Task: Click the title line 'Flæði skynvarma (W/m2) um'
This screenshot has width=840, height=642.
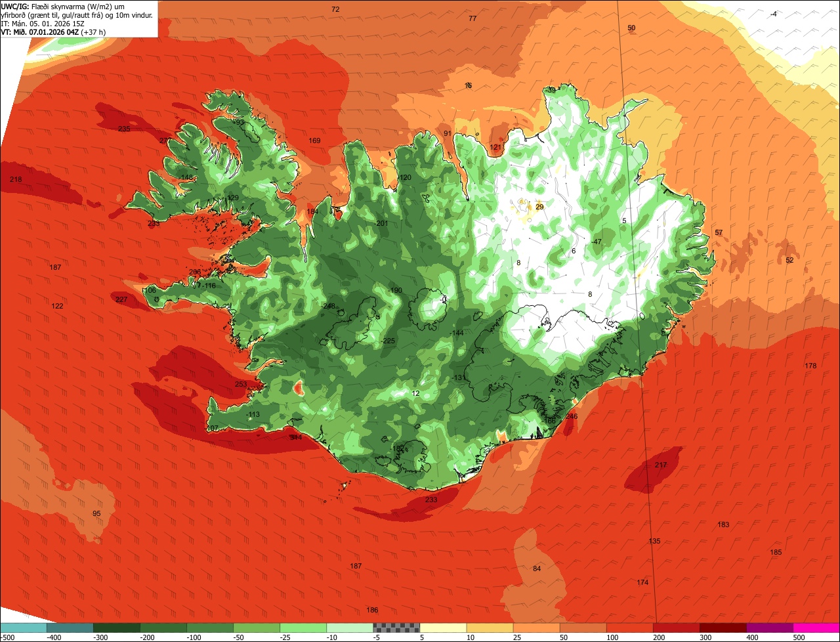Action: pos(77,6)
